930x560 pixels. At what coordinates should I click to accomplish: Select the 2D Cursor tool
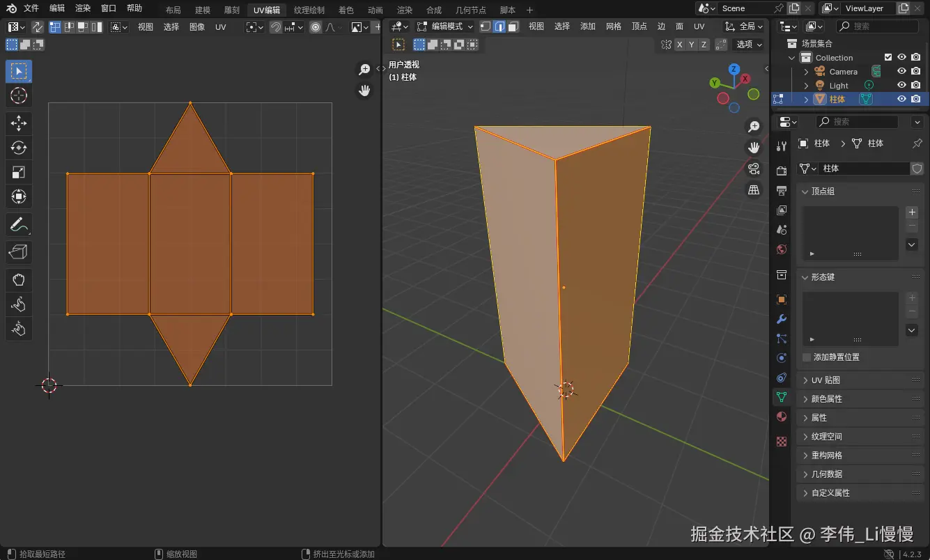(19, 95)
